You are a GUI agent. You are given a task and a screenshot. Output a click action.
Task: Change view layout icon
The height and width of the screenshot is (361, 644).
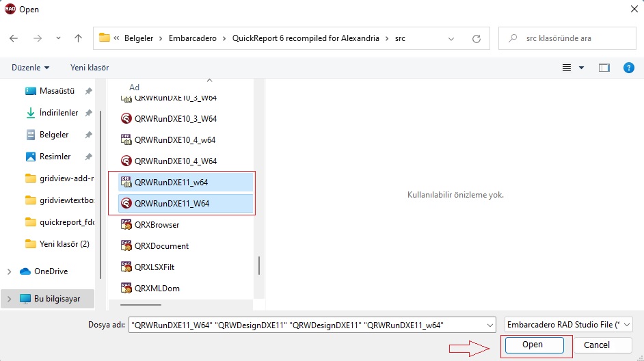click(x=566, y=68)
